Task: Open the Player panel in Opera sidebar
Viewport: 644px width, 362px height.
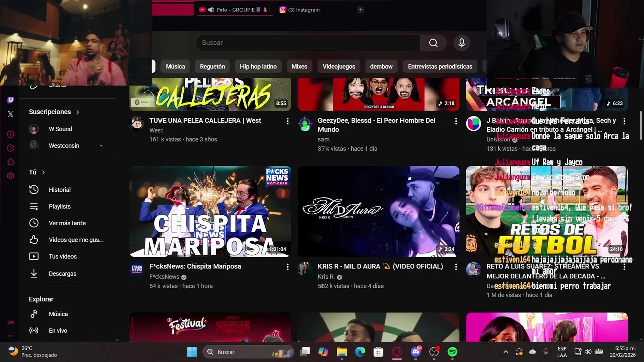Action: 10,135
